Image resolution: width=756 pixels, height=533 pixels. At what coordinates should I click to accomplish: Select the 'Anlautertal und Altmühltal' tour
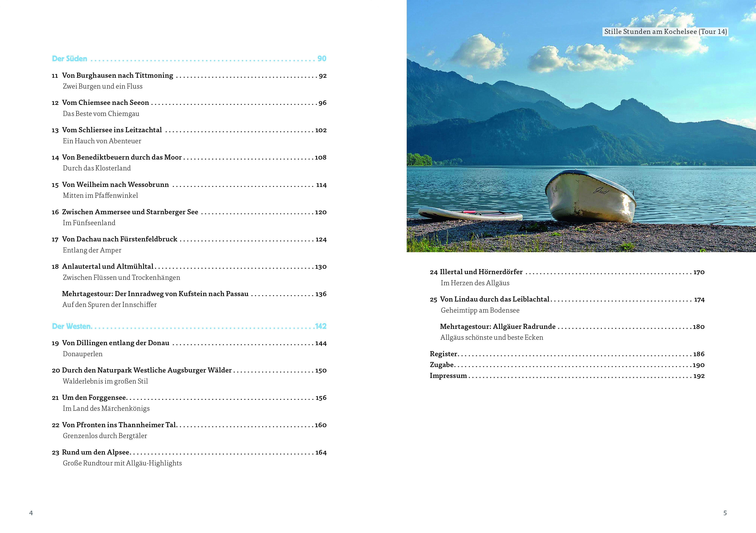[x=108, y=266]
